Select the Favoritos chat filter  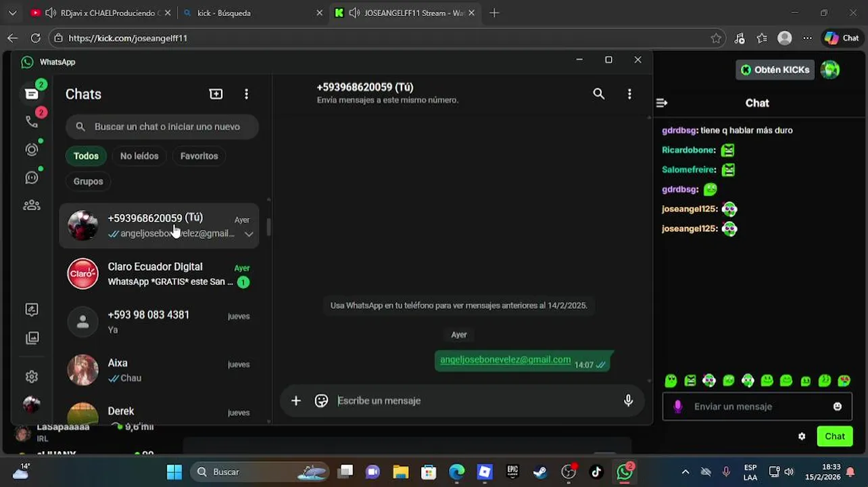coord(199,156)
